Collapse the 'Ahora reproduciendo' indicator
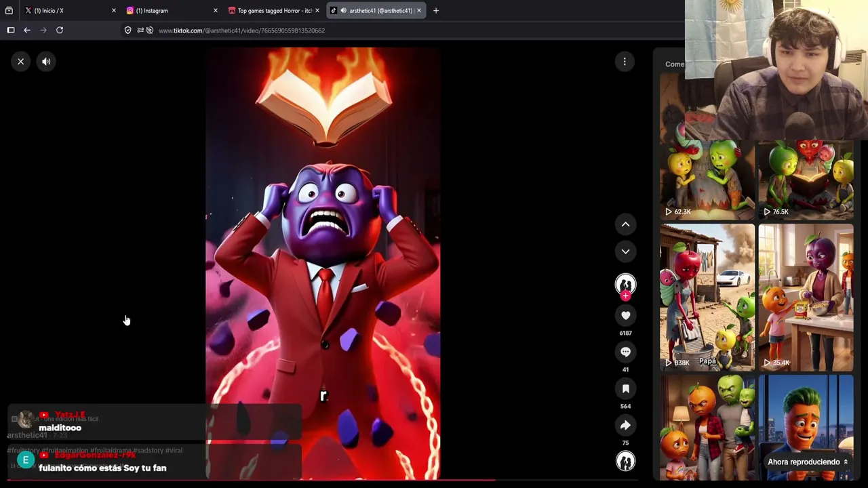868x488 pixels. coord(808,462)
